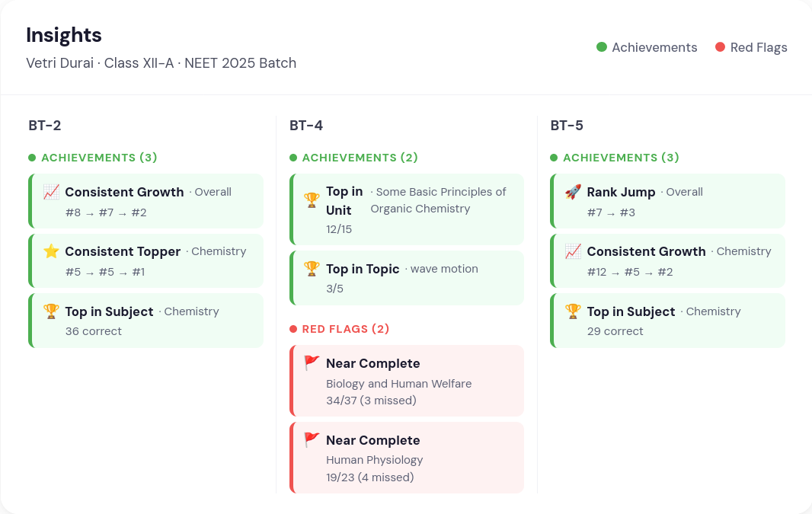The height and width of the screenshot is (514, 812).
Task: Click the red flag icon on Biology and Human Welfare
Action: tap(312, 362)
